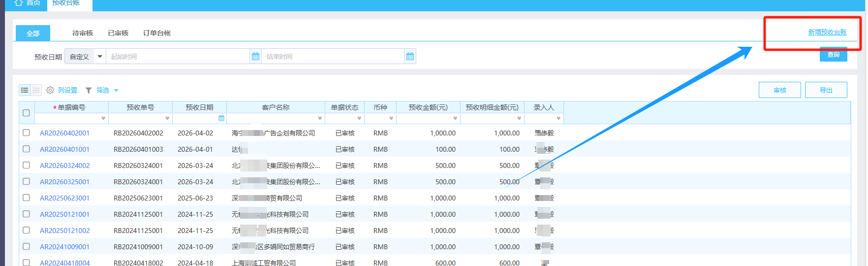This screenshot has height=266, width=868.
Task: Click the 新增预收台账 link
Action: pos(828,32)
